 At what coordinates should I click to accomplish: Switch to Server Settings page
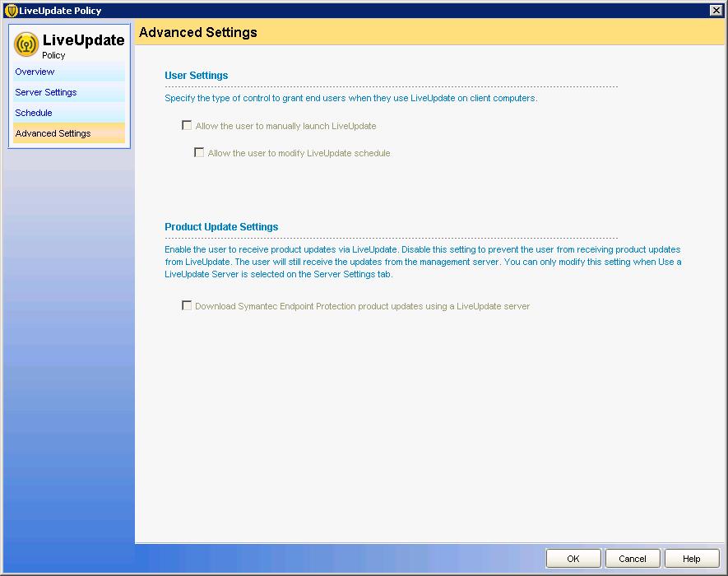point(69,92)
